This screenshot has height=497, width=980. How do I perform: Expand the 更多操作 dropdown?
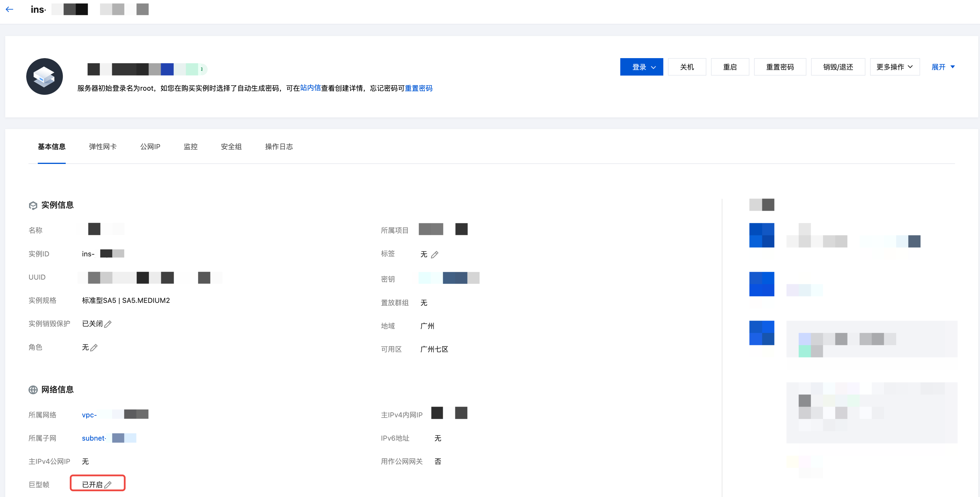pyautogui.click(x=895, y=67)
